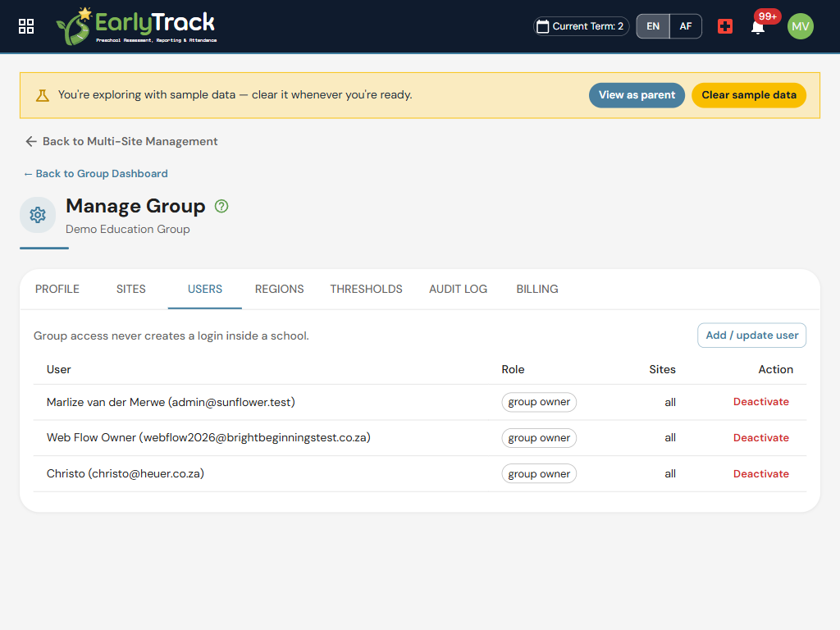Click the Demo Education Group subtitle
840x630 pixels.
coord(127,230)
